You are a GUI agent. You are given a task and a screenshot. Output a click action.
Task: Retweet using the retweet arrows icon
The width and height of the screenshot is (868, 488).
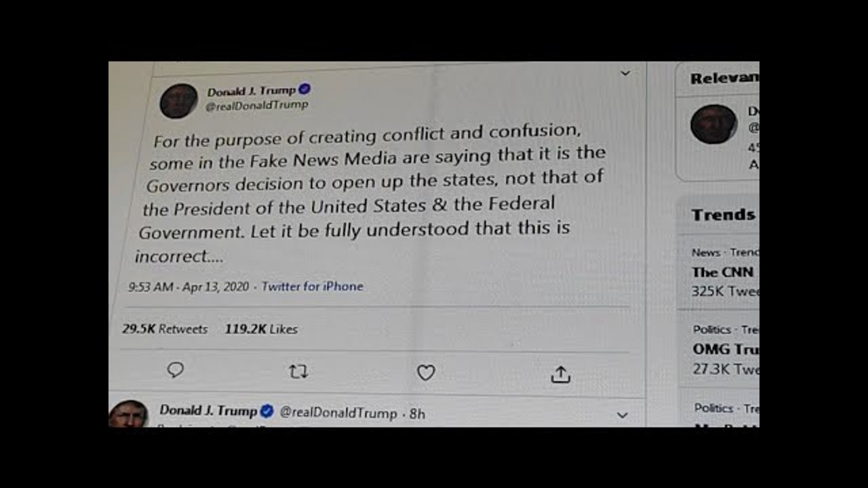click(298, 371)
